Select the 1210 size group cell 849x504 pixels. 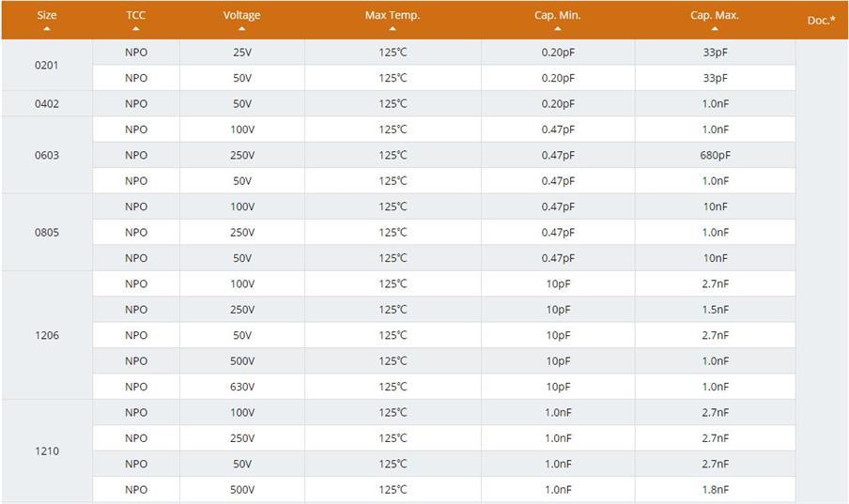[47, 451]
